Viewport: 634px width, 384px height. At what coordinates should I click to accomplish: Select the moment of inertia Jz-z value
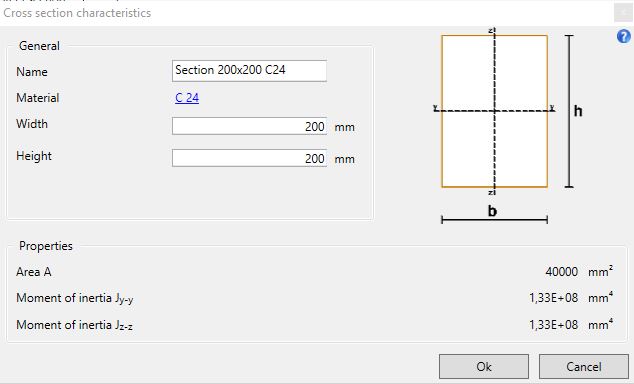click(554, 325)
